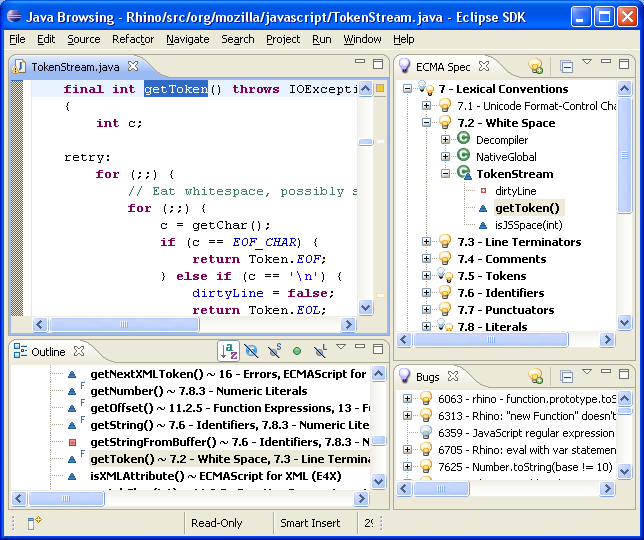This screenshot has height=540, width=644.
Task: Open the File menu
Action: tap(17, 39)
